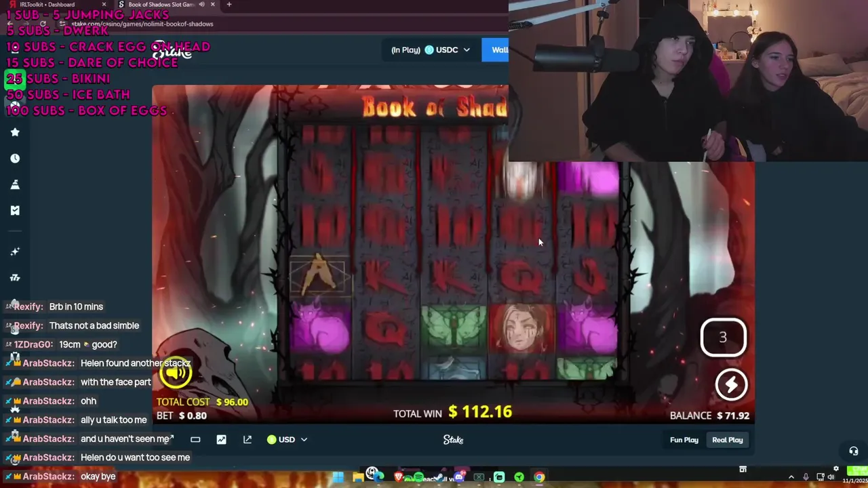Launch Brave browser from taskbar
868x488 pixels.
point(398,477)
